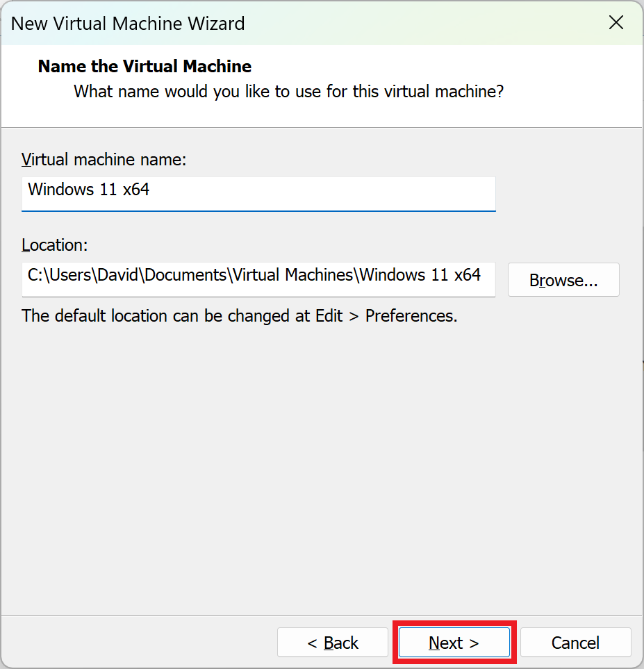Select the wizard question subtitle text
This screenshot has width=644, height=669.
288,91
